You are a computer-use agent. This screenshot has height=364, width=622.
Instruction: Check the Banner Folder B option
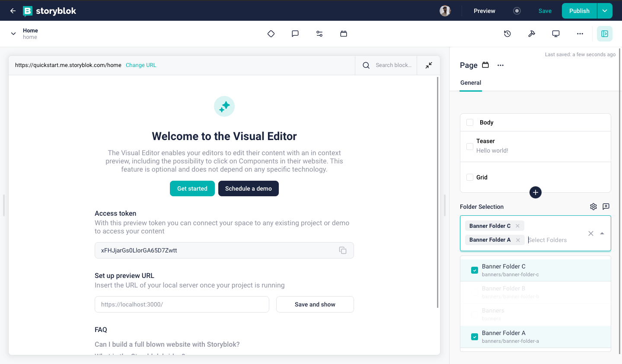475,292
